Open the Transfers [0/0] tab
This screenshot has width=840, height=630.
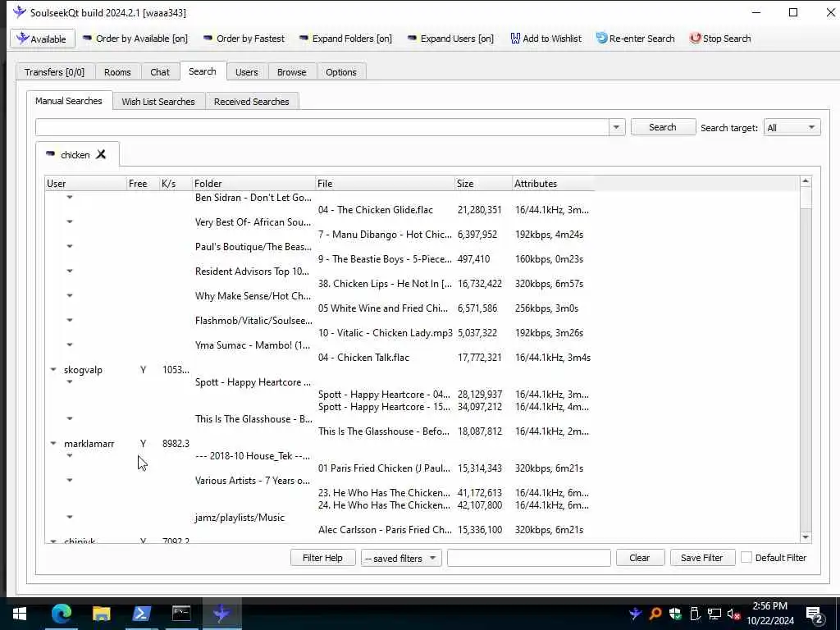(x=55, y=72)
